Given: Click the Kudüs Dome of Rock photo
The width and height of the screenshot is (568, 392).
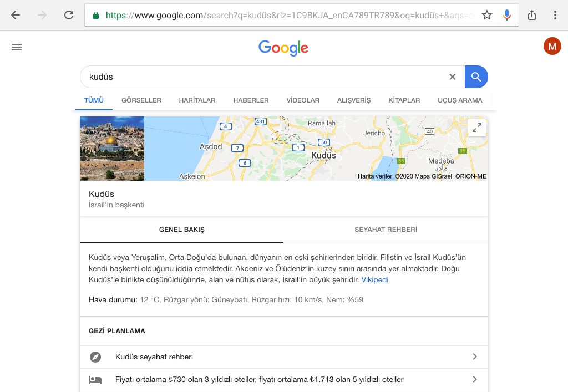Looking at the screenshot, I should 112,149.
